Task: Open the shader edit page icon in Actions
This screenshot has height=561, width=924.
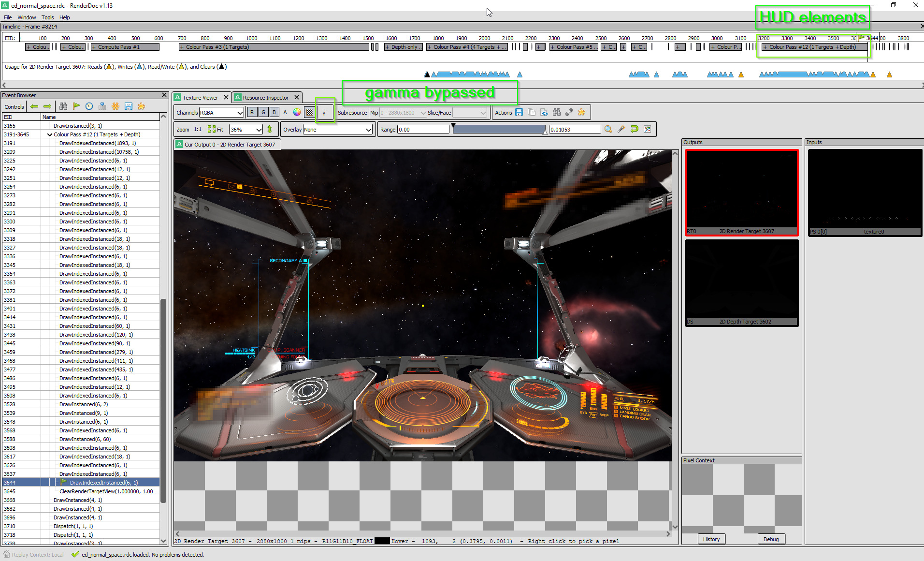Action: tap(544, 112)
